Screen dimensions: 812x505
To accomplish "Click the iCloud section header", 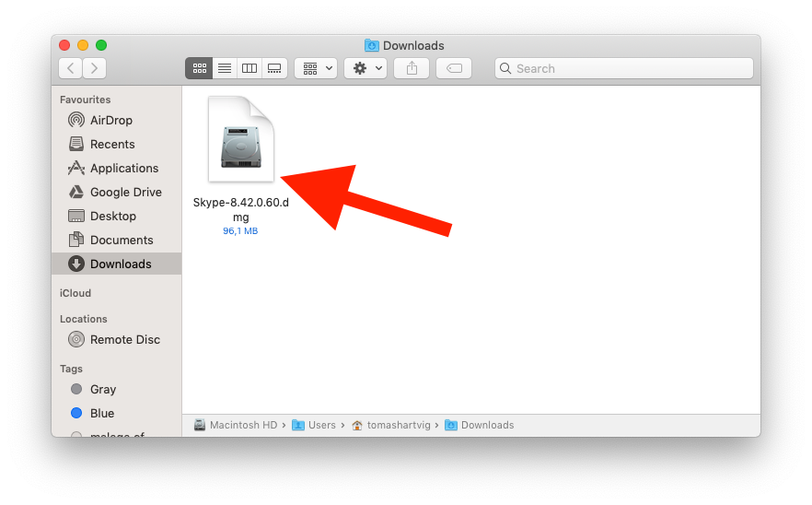I will tap(75, 293).
